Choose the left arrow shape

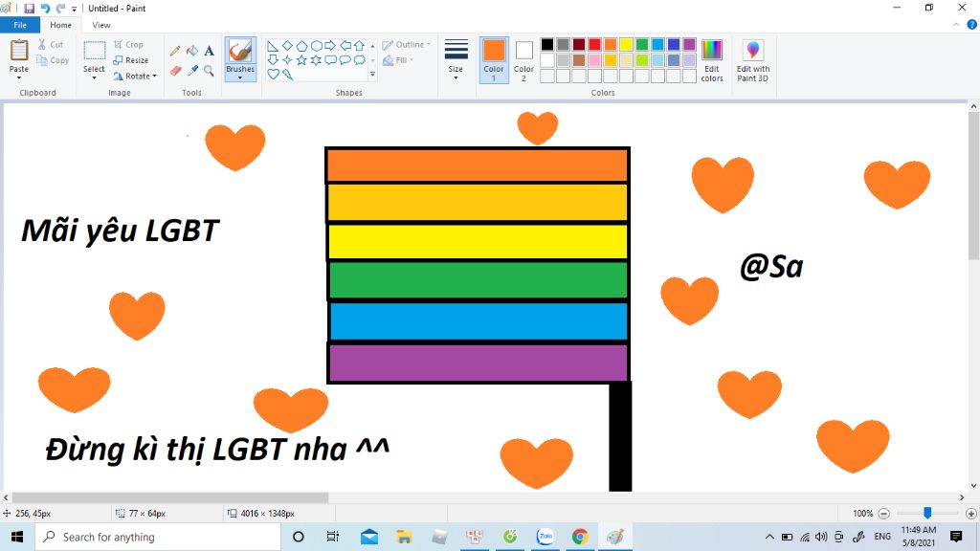coord(345,46)
